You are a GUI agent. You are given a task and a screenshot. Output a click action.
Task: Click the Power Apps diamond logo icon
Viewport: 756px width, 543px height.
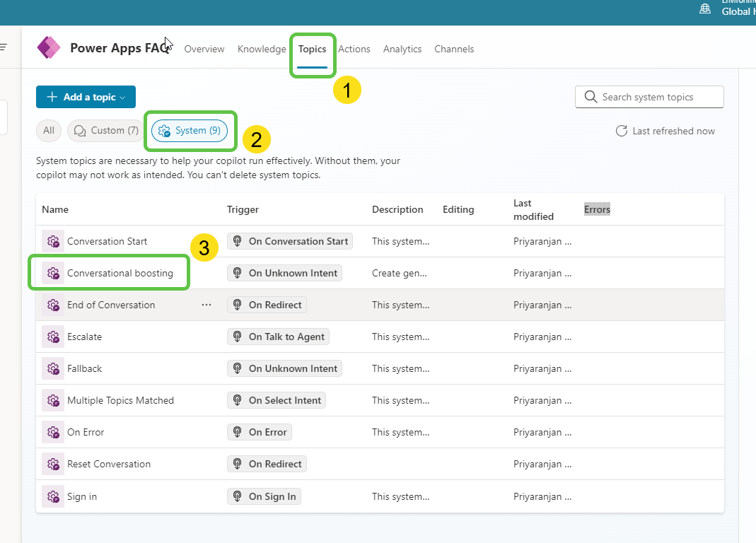(48, 47)
